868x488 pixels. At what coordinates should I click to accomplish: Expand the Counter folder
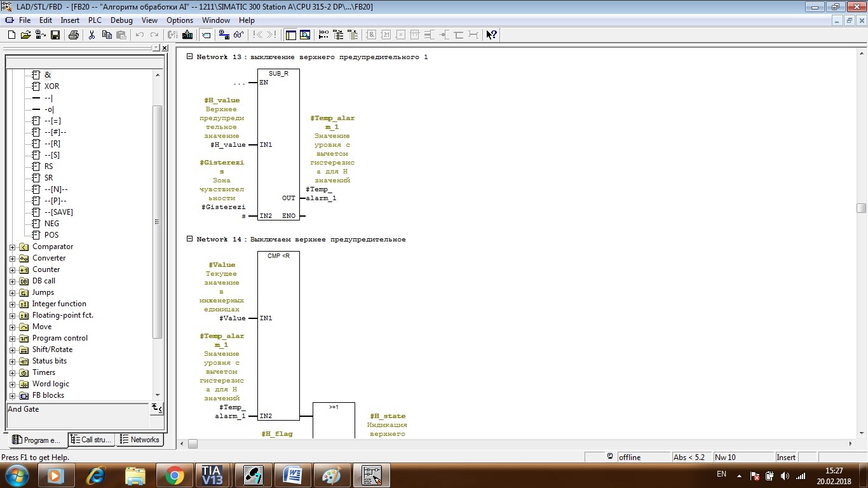pos(12,269)
